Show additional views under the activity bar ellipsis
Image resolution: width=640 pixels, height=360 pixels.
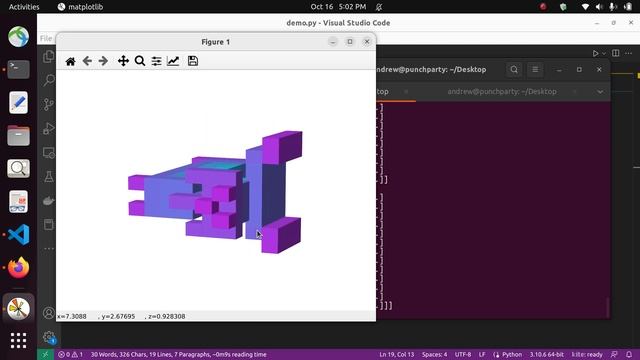[x=49, y=249]
